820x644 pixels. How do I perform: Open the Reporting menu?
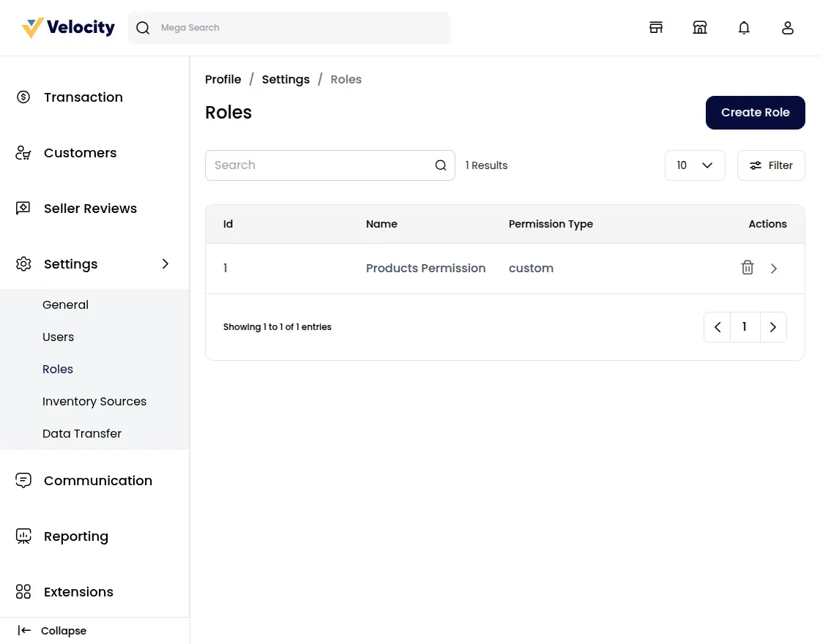tap(76, 536)
